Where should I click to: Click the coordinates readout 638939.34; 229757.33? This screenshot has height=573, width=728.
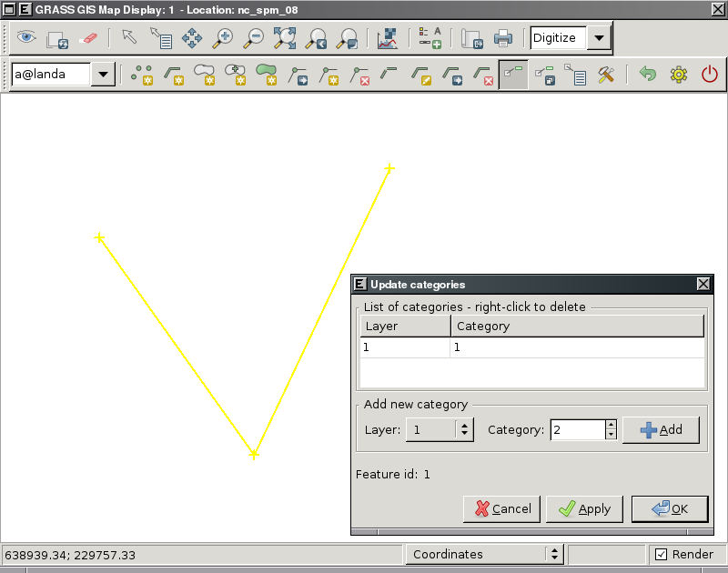click(x=70, y=555)
